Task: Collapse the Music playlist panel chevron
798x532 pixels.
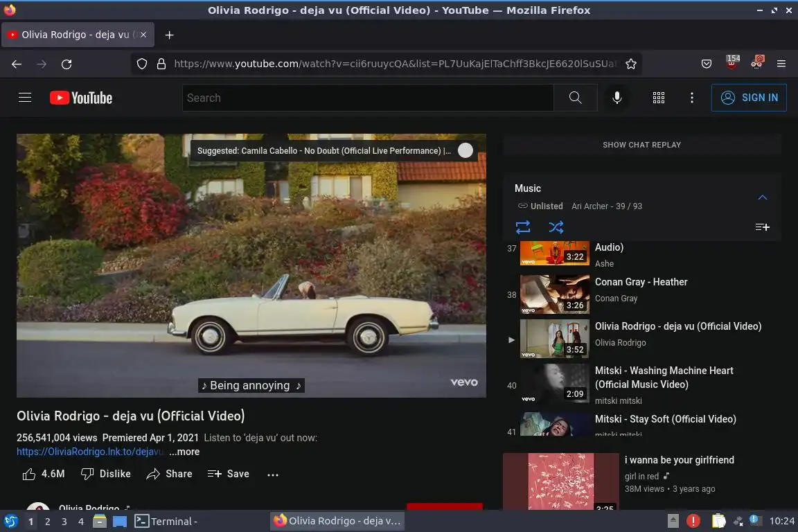Action: click(763, 197)
